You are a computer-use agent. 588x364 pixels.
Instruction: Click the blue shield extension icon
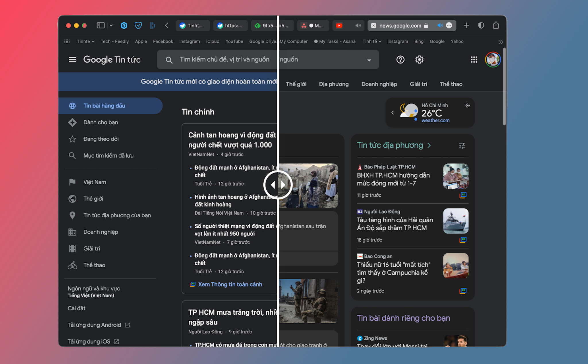[138, 26]
